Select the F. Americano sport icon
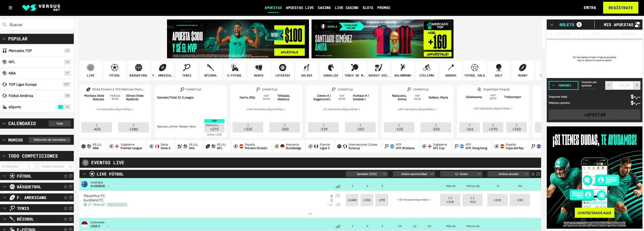644x231 pixels. click(163, 70)
